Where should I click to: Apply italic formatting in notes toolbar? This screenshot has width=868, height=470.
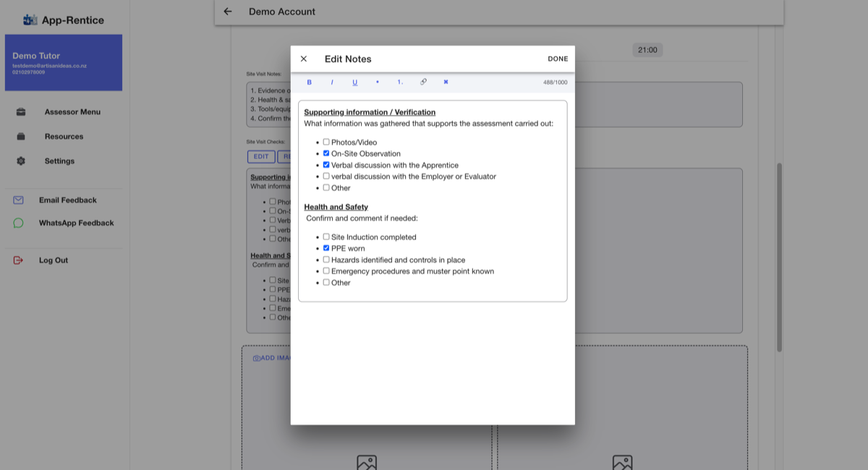[332, 82]
